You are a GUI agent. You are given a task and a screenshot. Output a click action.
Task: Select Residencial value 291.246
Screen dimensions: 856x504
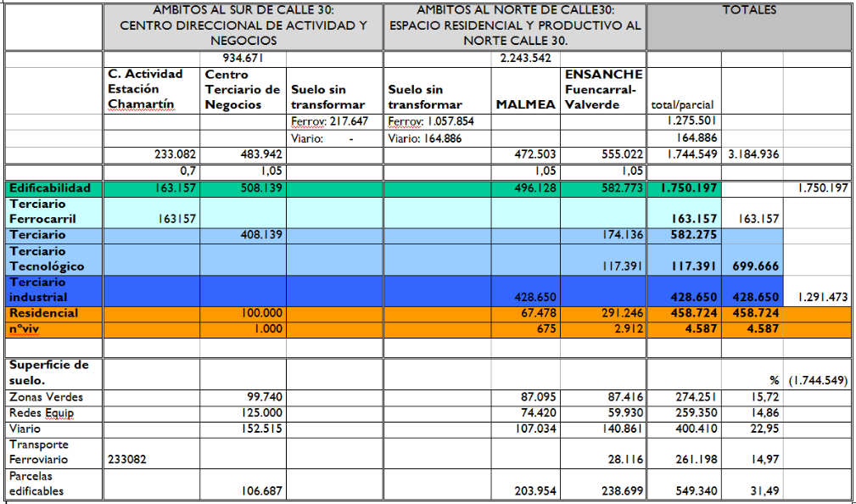(623, 313)
